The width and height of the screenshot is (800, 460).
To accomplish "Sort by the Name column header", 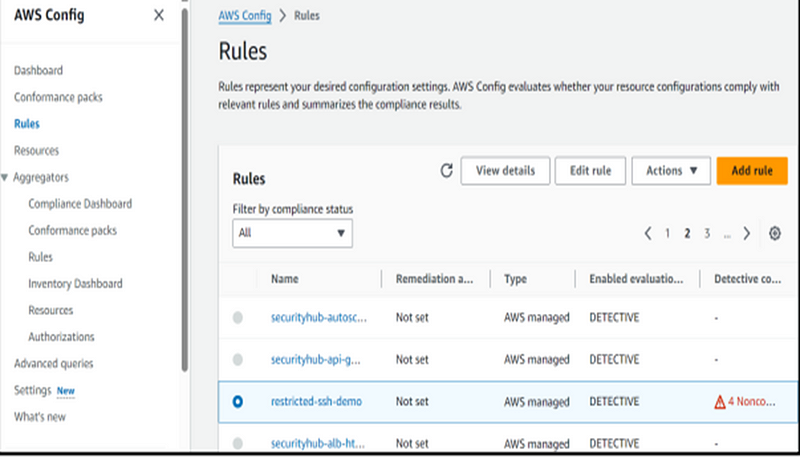I will coord(285,279).
